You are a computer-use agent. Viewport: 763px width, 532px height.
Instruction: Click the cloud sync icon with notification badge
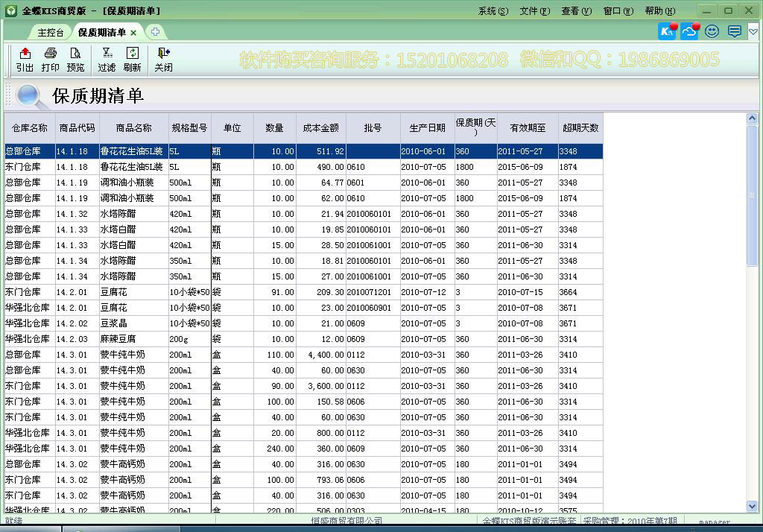coord(688,31)
